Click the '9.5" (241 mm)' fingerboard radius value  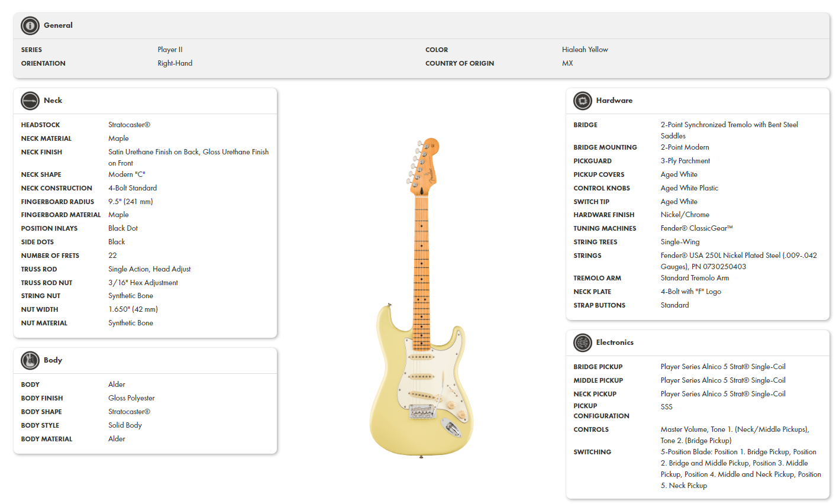point(131,202)
